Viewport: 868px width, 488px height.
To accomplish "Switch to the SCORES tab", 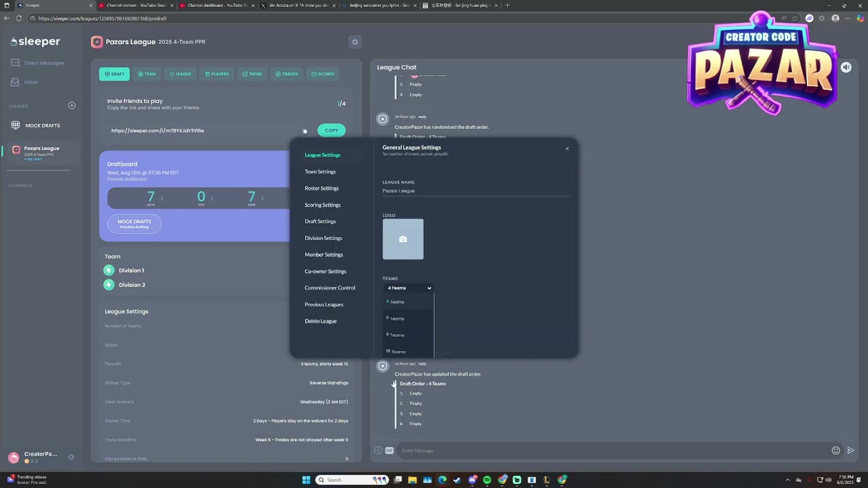I will coord(323,74).
